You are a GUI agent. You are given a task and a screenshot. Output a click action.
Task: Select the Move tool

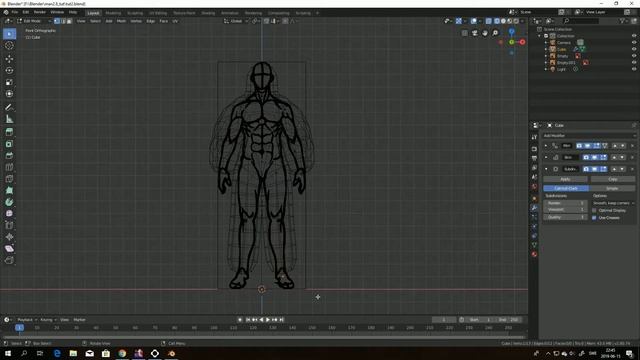(9, 59)
